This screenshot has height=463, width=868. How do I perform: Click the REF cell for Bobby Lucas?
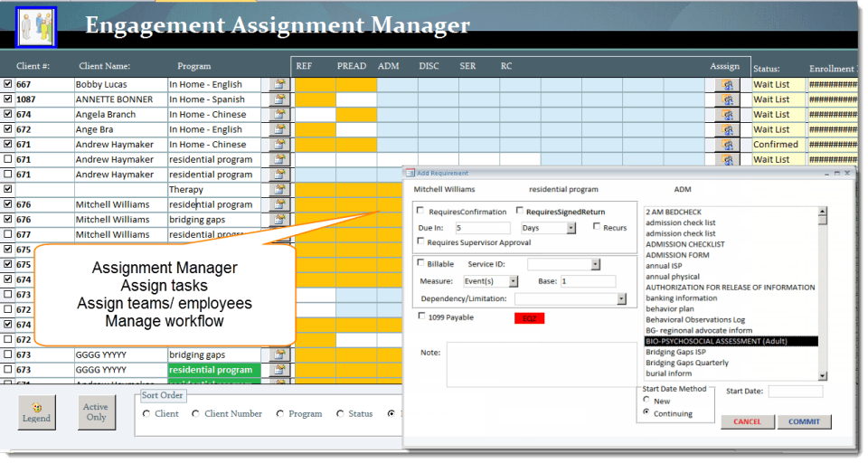click(x=315, y=84)
